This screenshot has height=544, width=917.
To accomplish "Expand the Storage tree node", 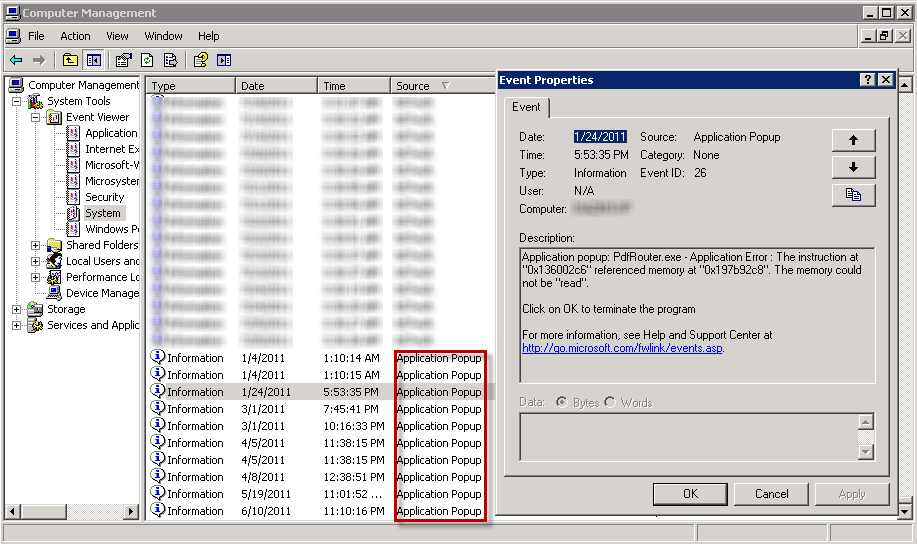I will point(16,309).
